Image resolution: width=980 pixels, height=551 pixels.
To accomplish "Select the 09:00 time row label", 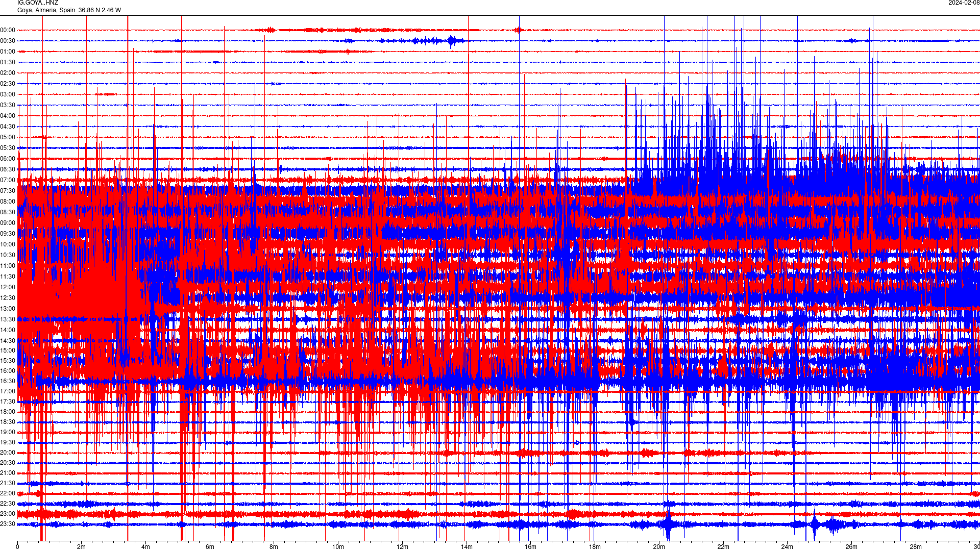I will pyautogui.click(x=8, y=223).
